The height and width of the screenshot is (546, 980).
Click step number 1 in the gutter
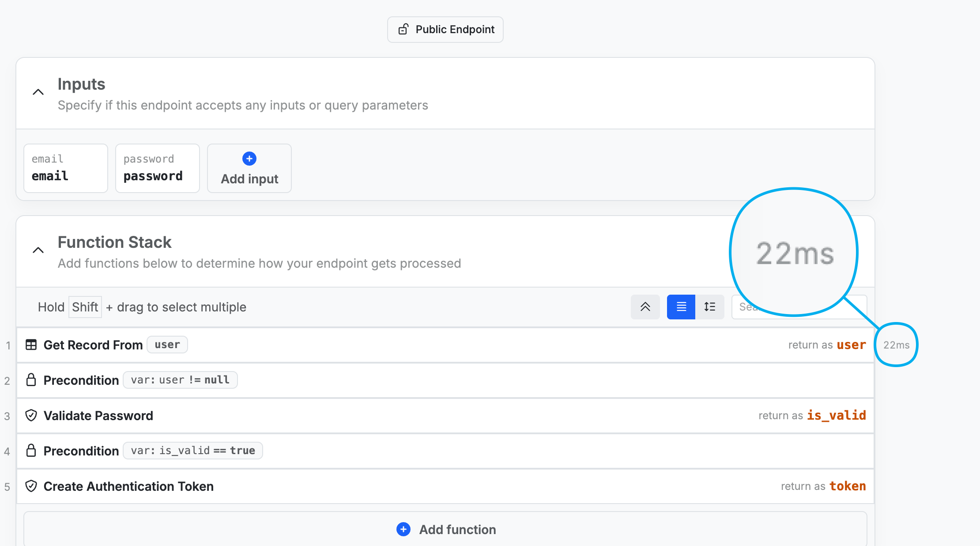pyautogui.click(x=8, y=345)
